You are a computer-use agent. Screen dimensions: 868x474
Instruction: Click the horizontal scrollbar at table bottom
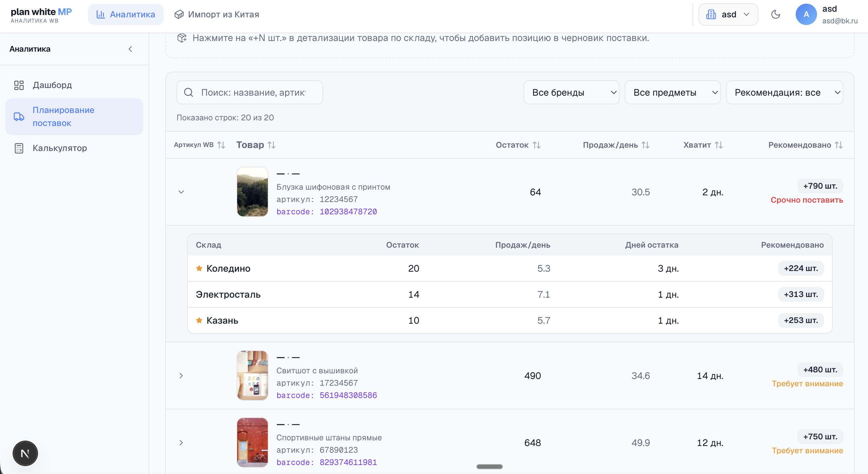489,467
